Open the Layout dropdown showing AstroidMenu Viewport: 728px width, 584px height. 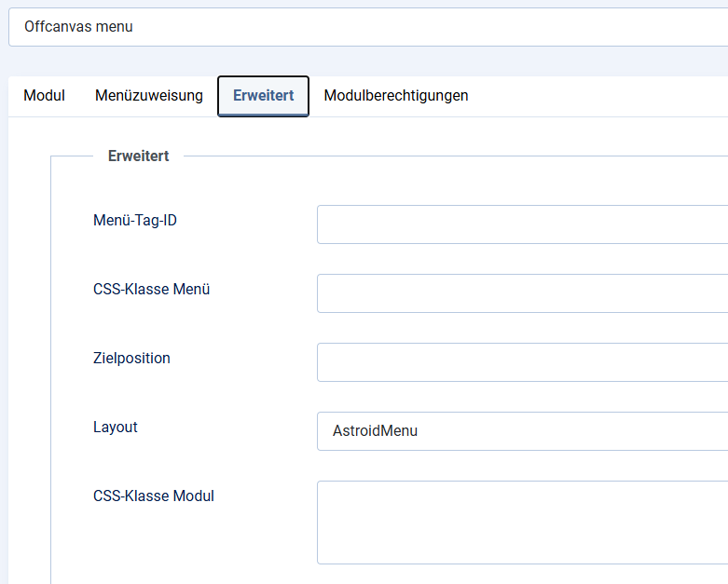click(522, 431)
